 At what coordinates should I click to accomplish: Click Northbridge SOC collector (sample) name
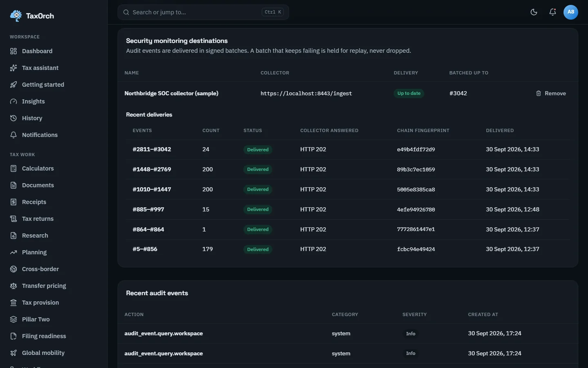pyautogui.click(x=171, y=93)
